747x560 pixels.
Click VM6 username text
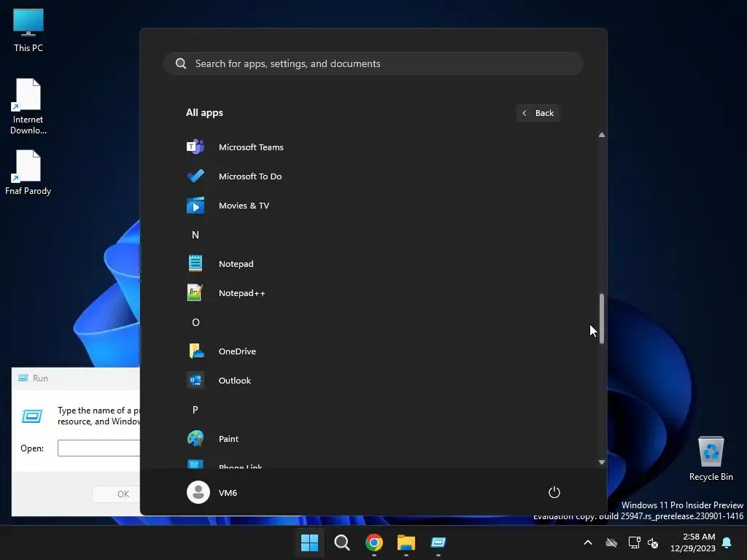228,493
